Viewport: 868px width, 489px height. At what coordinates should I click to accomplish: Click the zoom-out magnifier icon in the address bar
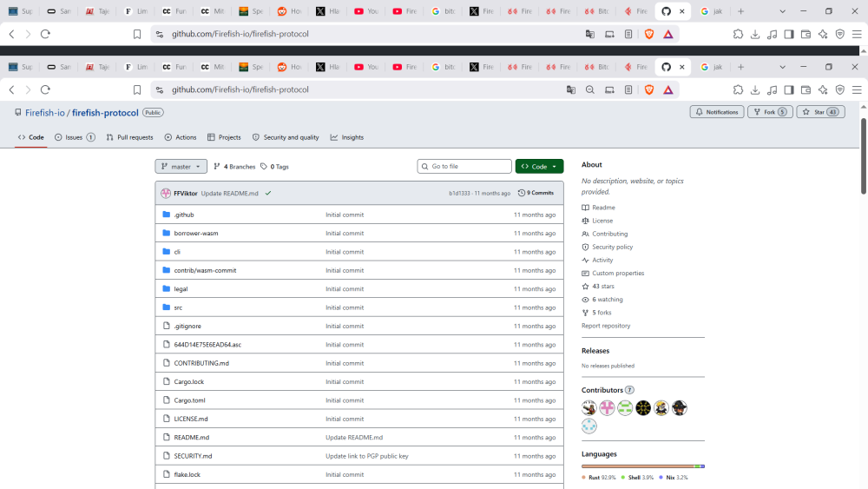pos(590,89)
